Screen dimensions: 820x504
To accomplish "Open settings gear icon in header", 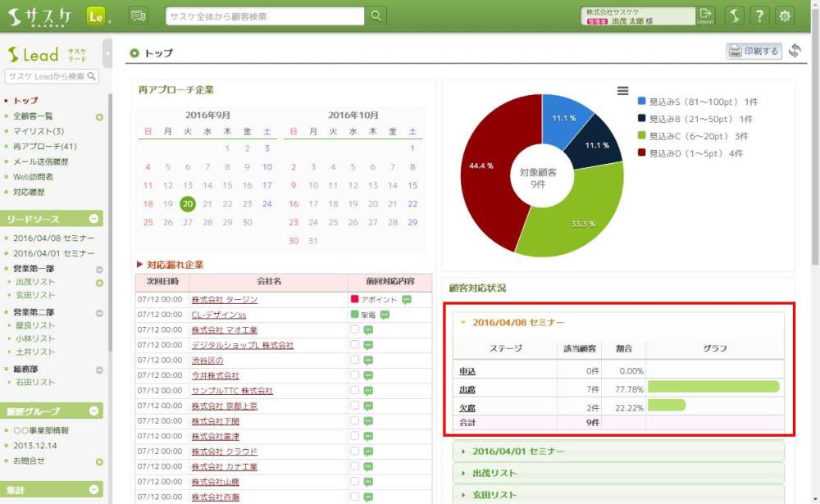I will pos(786,16).
